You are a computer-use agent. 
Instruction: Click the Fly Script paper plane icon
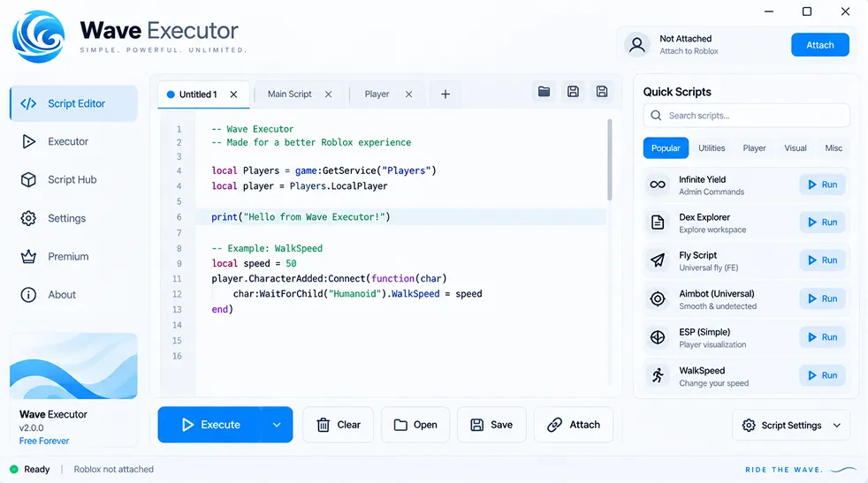click(x=658, y=260)
